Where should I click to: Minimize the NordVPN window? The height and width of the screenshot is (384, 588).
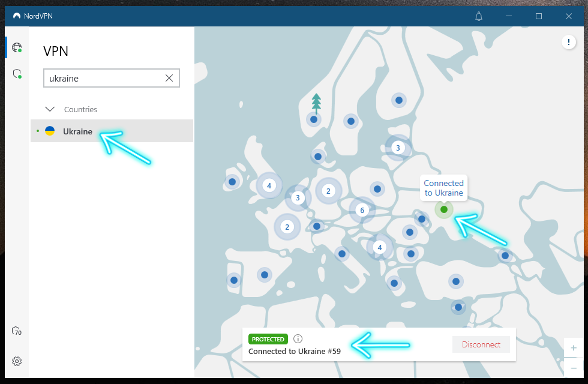(x=509, y=16)
